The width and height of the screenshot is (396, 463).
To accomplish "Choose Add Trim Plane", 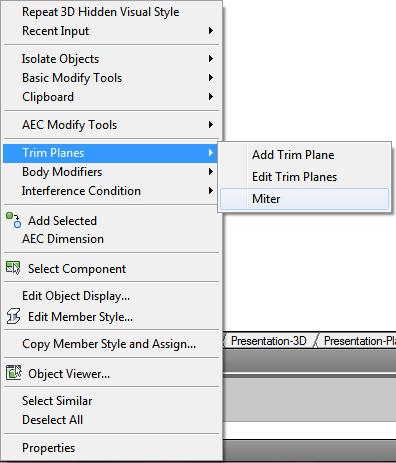I will pos(304,155).
